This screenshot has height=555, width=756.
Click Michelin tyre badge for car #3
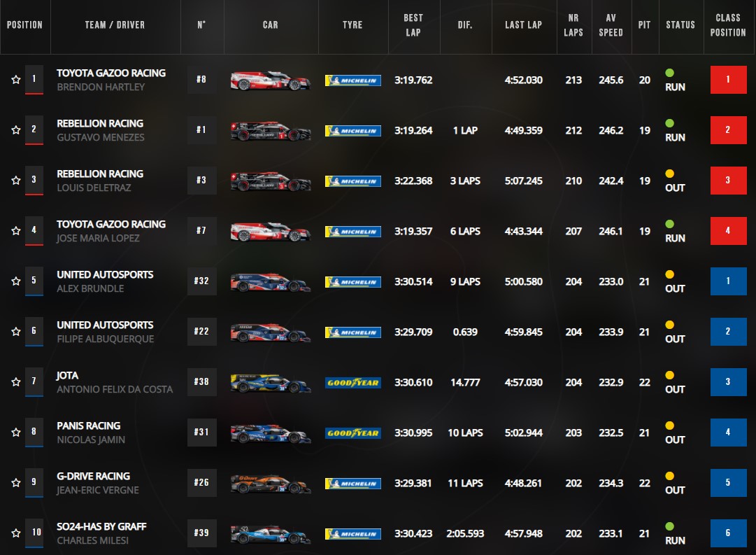pyautogui.click(x=353, y=181)
